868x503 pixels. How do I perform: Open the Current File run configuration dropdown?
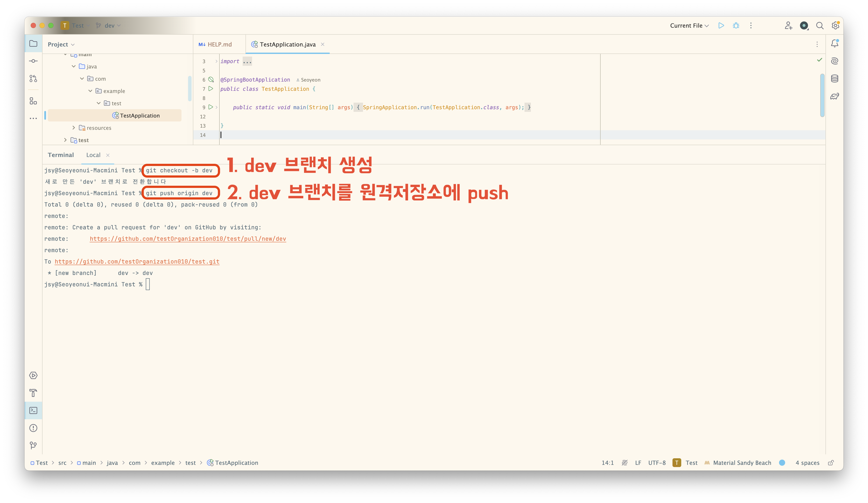point(689,25)
